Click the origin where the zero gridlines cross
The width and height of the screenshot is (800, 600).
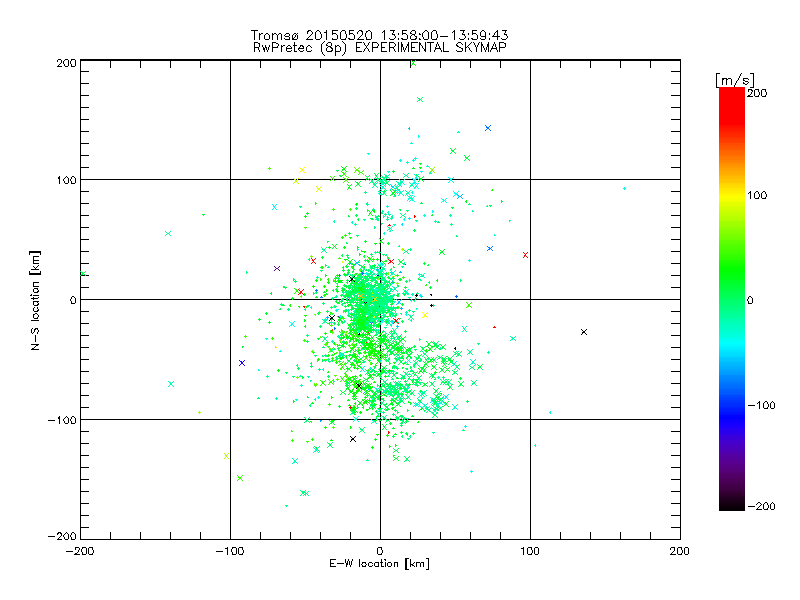coord(380,299)
